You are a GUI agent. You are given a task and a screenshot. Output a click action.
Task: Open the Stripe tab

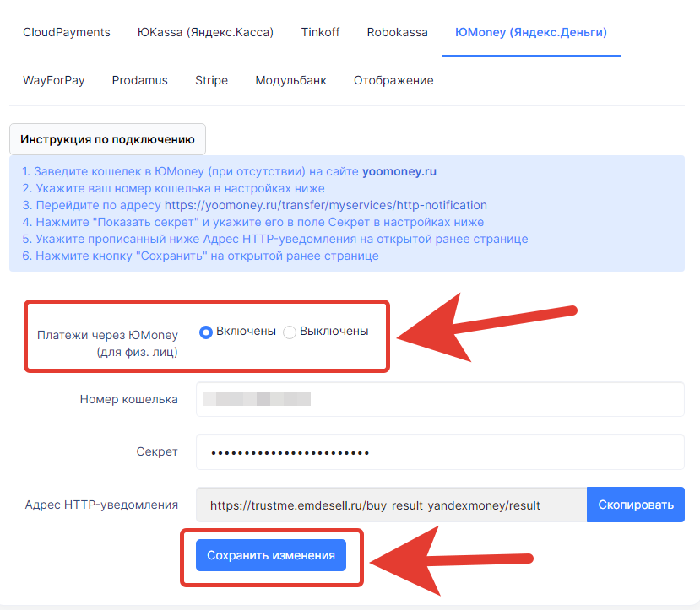coord(211,80)
